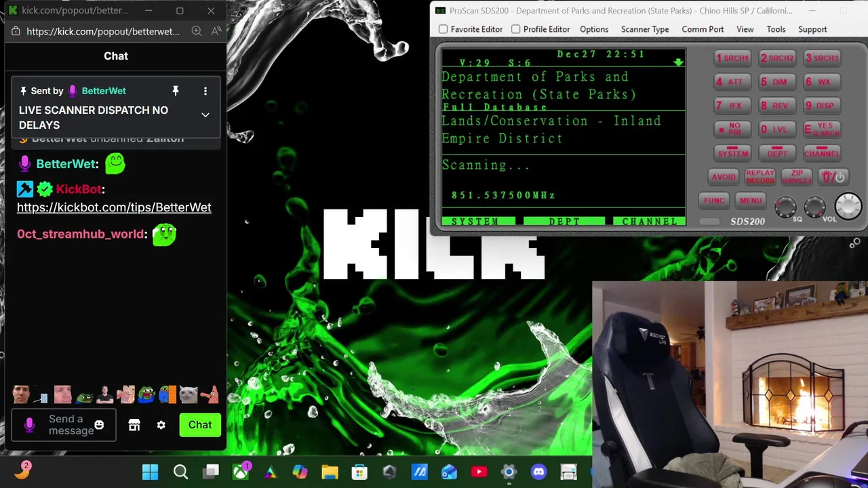Expand the pinned message chevron

[x=205, y=115]
